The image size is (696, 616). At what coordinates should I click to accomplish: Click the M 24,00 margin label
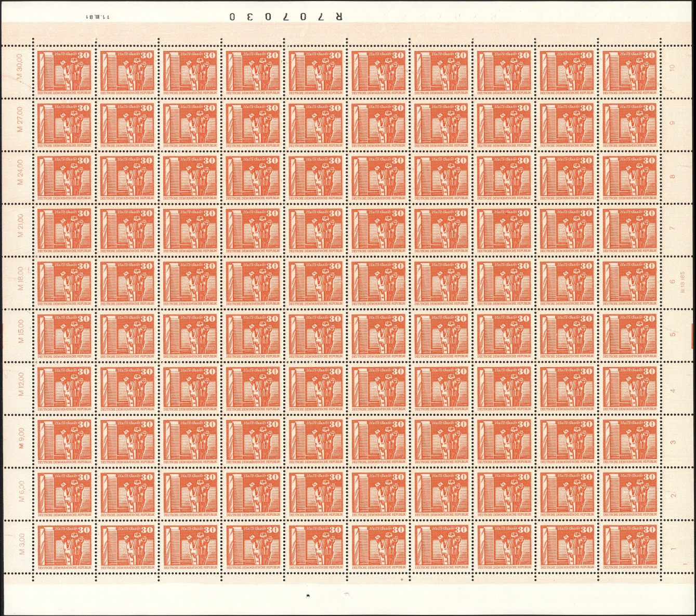point(21,173)
